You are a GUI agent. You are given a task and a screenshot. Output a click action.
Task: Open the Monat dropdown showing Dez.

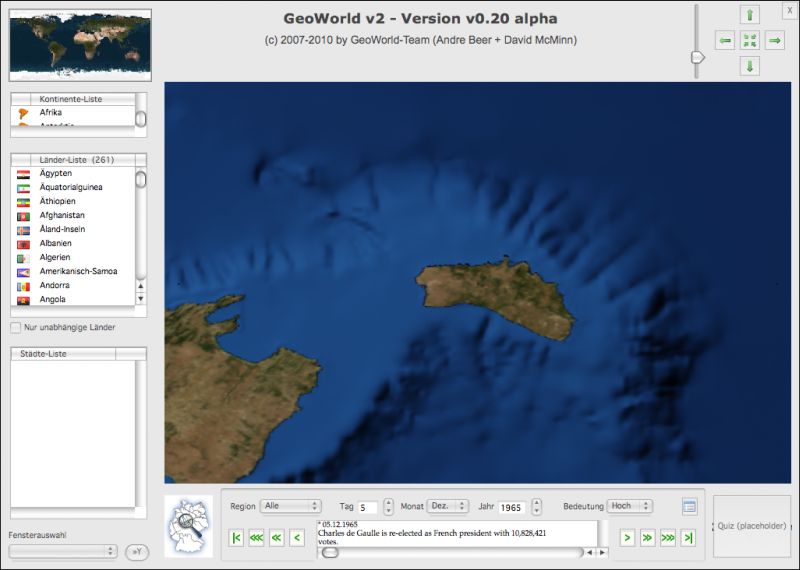[x=447, y=506]
